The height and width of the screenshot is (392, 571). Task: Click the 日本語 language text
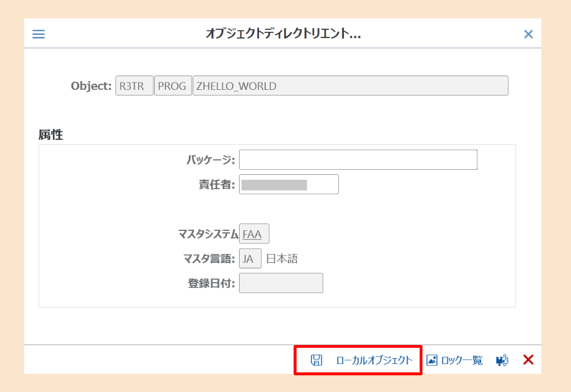pos(282,258)
